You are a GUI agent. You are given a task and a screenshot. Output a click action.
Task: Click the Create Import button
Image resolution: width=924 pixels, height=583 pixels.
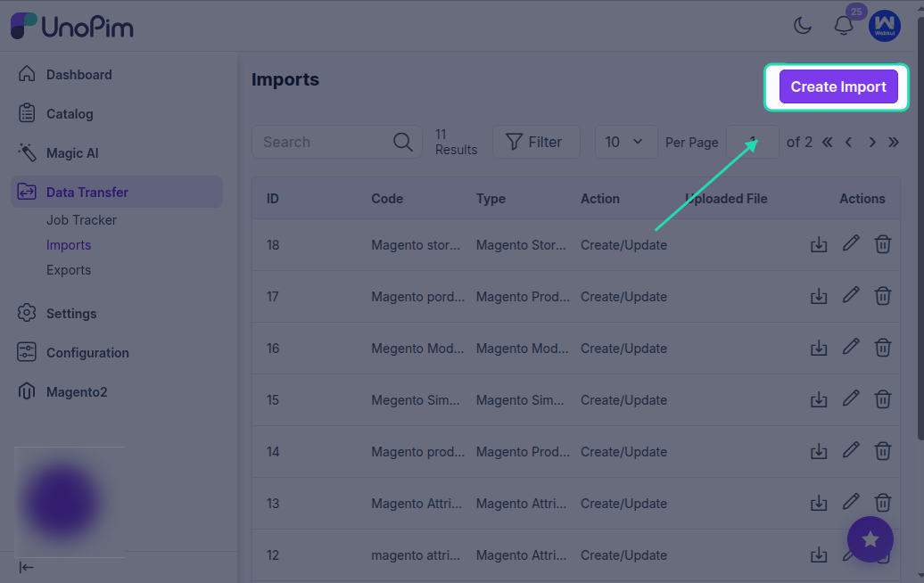pyautogui.click(x=838, y=86)
